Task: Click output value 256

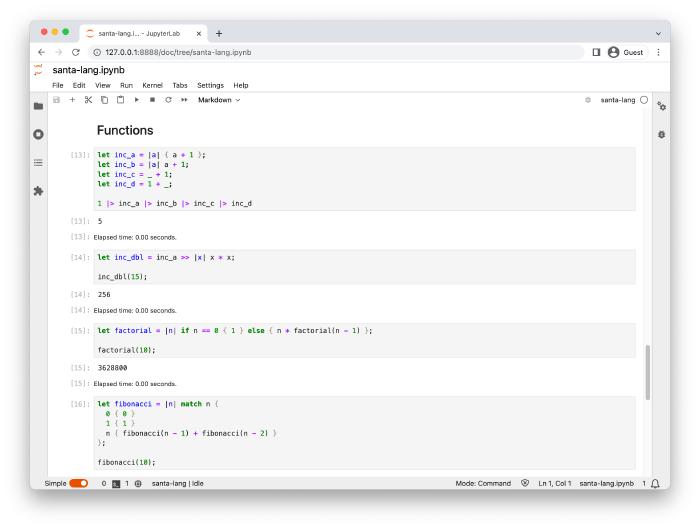Action: 104,295
